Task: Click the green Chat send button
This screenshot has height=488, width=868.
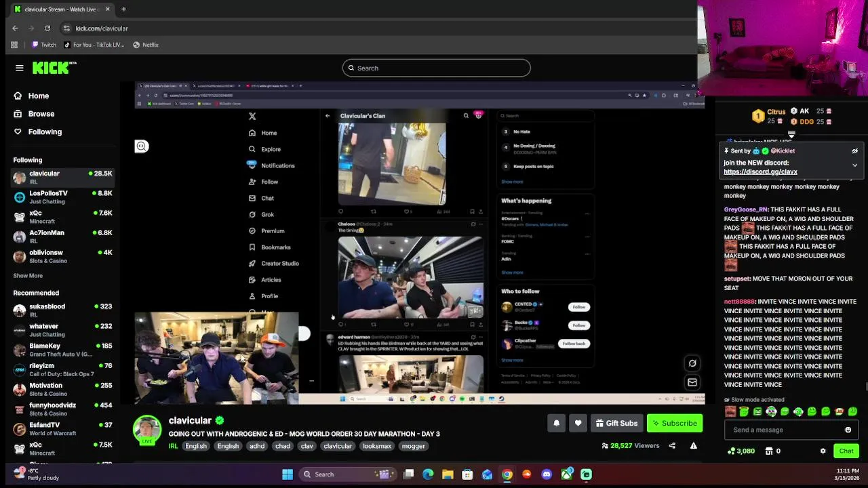Action: pyautogui.click(x=846, y=451)
